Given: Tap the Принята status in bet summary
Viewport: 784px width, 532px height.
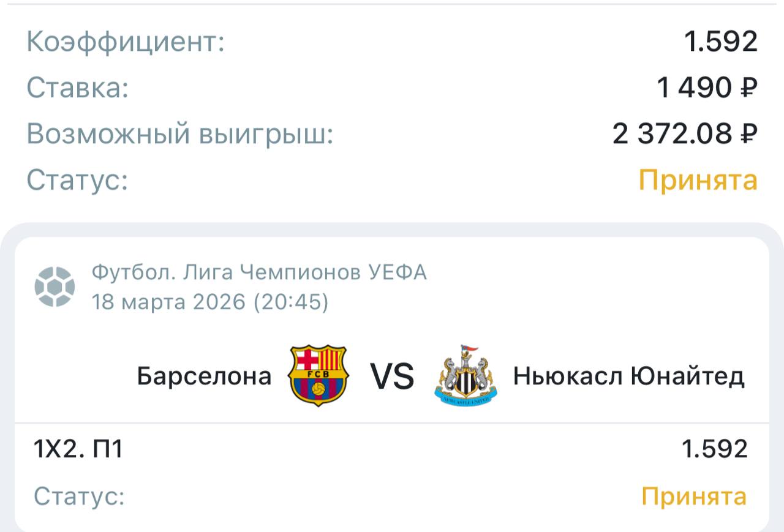Looking at the screenshot, I should 698,181.
